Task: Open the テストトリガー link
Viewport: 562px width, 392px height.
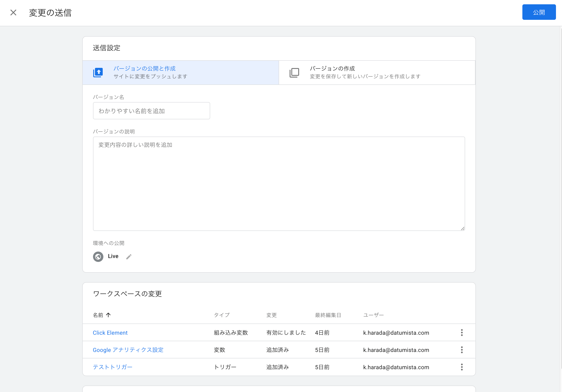Action: 113,367
